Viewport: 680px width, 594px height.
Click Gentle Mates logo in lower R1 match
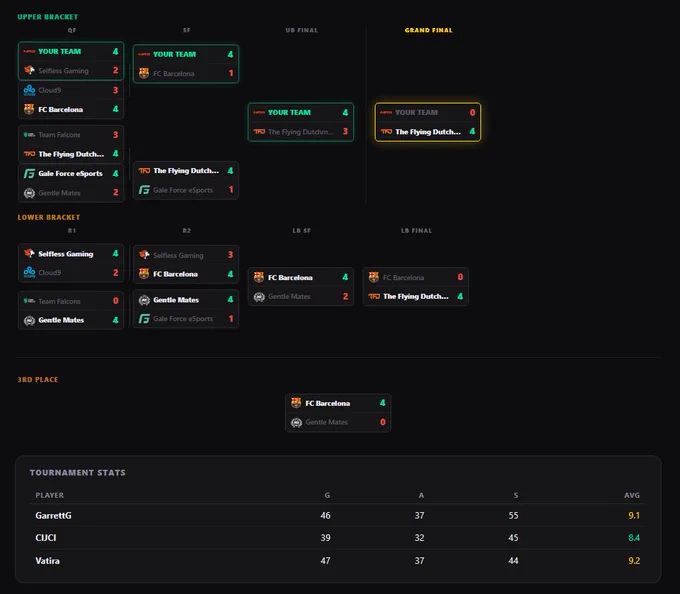tap(29, 320)
